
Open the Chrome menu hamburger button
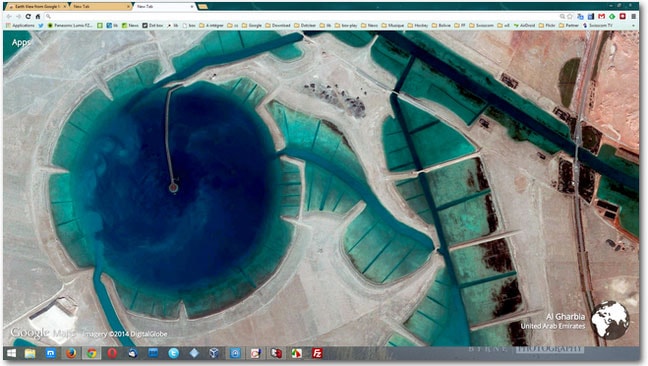634,17
